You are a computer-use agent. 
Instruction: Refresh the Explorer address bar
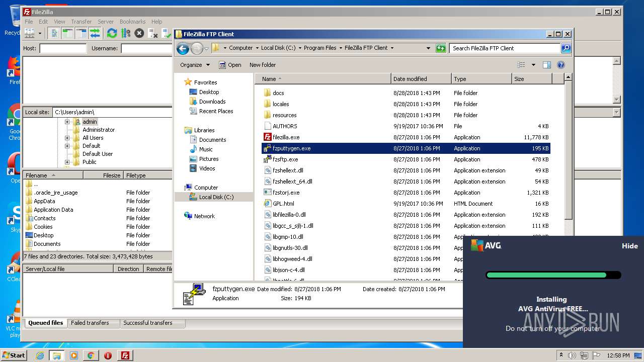[441, 48]
